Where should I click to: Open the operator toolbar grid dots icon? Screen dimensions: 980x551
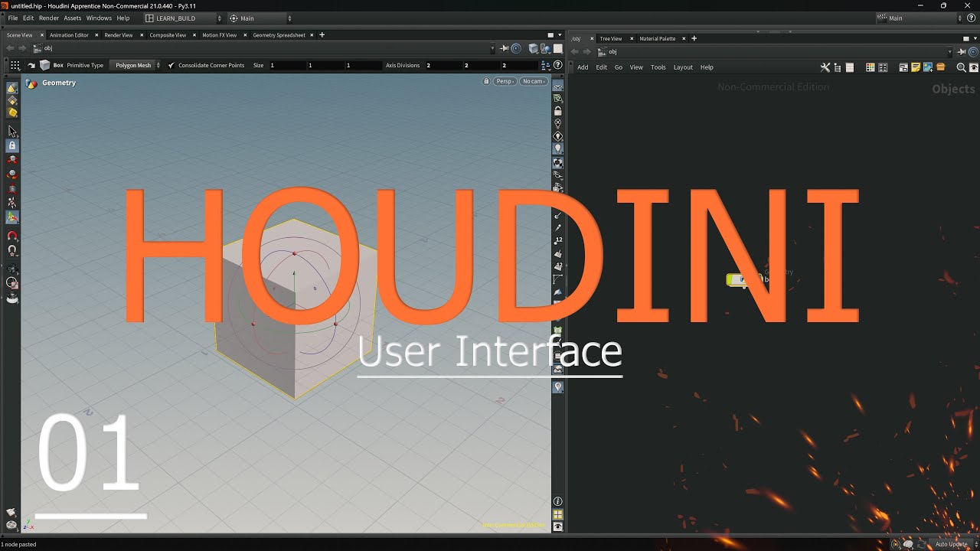point(15,65)
